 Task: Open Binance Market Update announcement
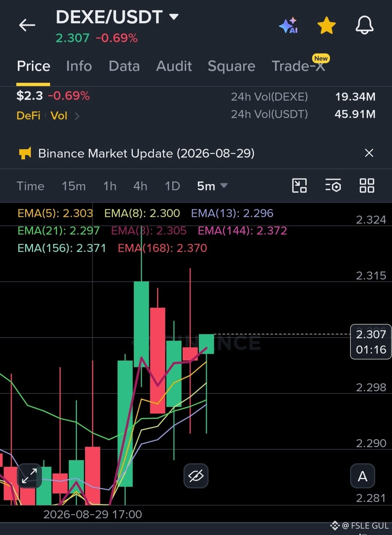[146, 153]
